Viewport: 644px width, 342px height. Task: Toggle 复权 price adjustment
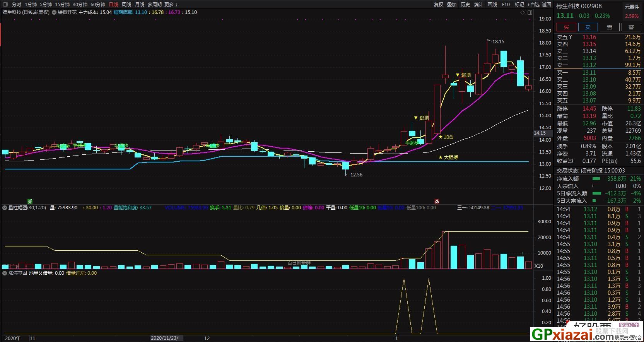(x=438, y=5)
